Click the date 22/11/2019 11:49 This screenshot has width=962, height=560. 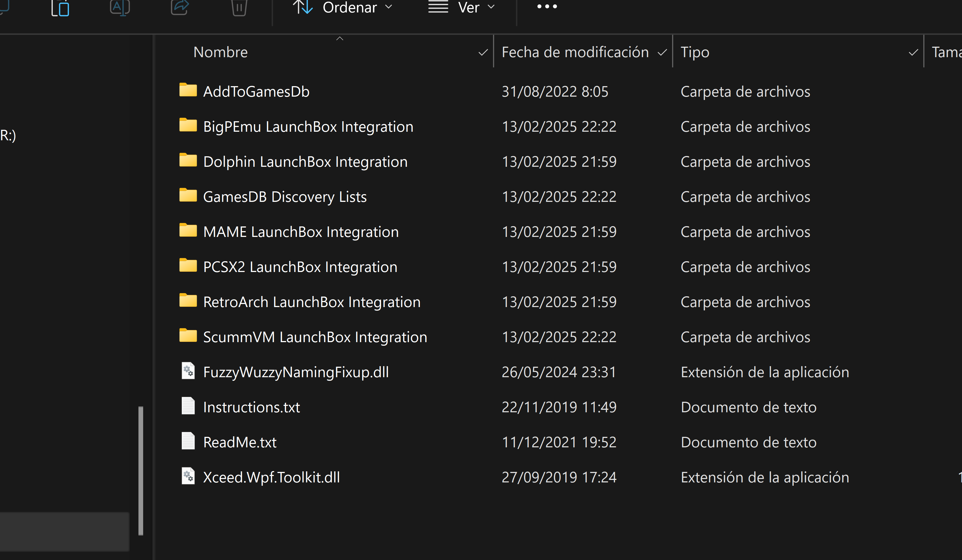click(x=559, y=407)
